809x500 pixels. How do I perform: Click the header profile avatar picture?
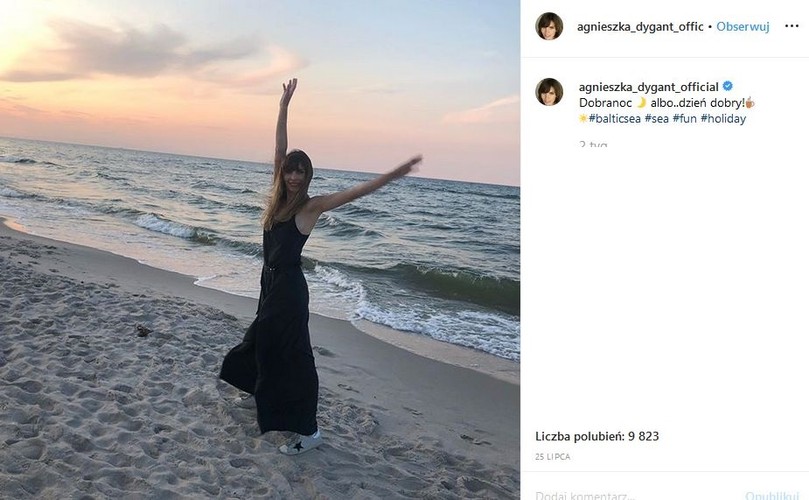coord(549,26)
